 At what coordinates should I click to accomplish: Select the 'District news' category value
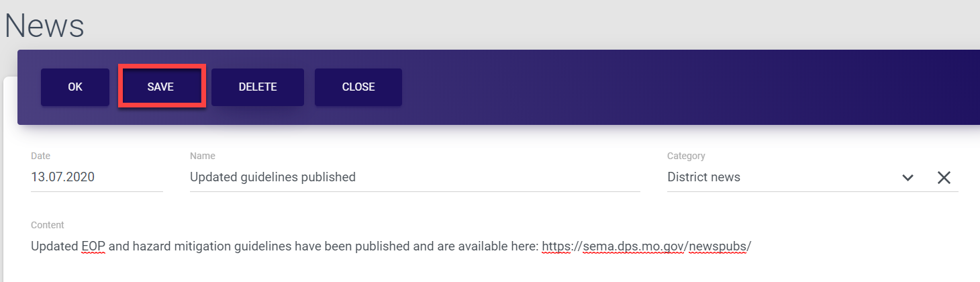[703, 177]
